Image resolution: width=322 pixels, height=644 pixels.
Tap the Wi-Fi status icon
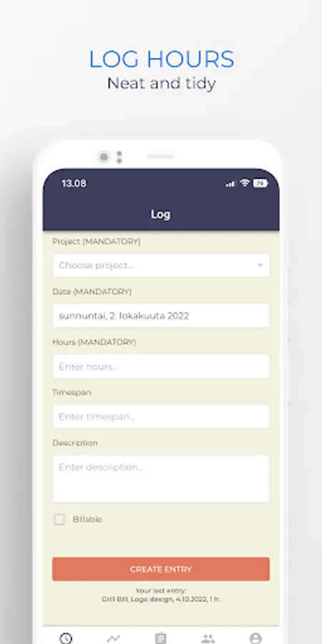(245, 182)
